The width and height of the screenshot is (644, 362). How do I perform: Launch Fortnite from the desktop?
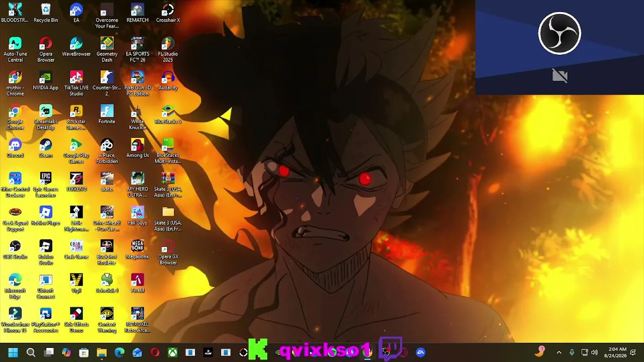point(107,115)
